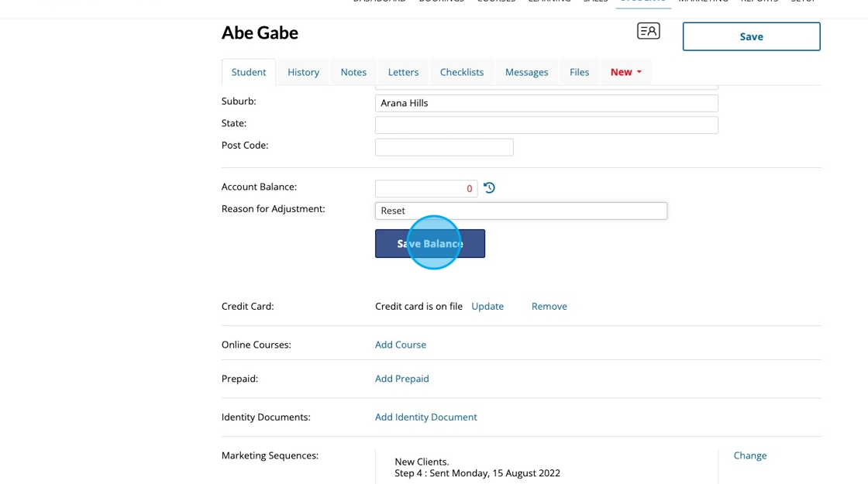
Task: Click the Add Course link
Action: 401,345
